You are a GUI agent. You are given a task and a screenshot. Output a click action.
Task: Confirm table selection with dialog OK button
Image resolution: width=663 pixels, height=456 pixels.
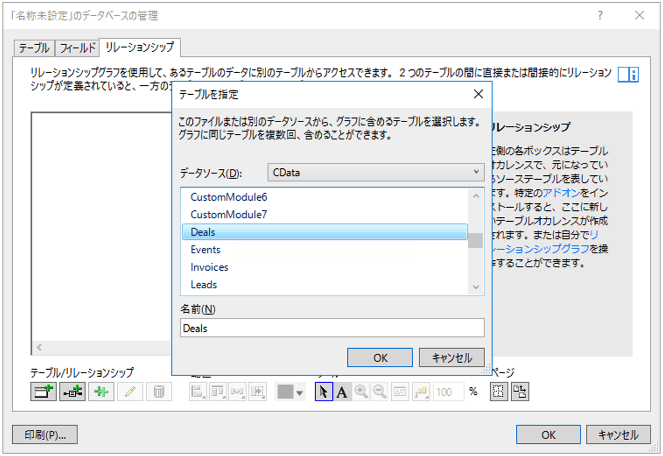(x=380, y=358)
